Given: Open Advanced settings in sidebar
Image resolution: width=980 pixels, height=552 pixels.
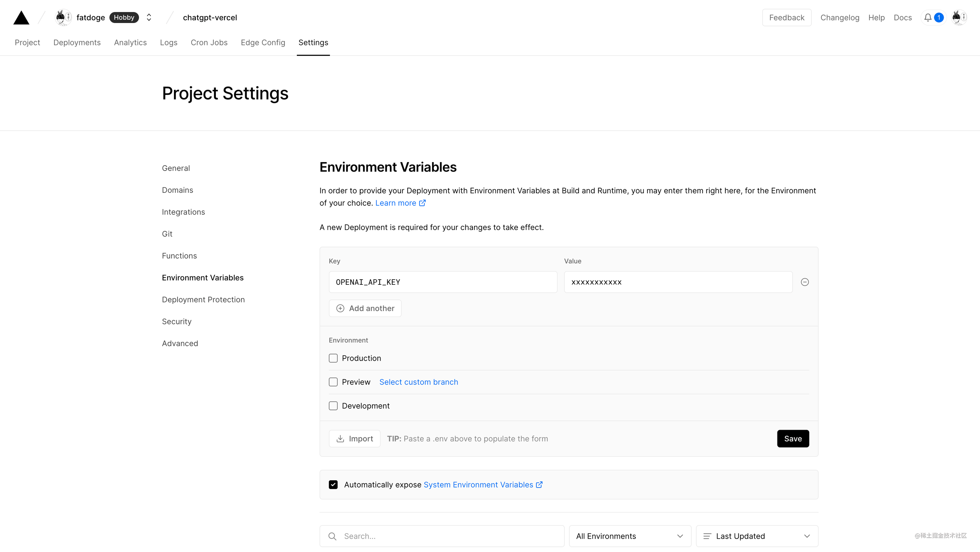Looking at the screenshot, I should coord(180,343).
